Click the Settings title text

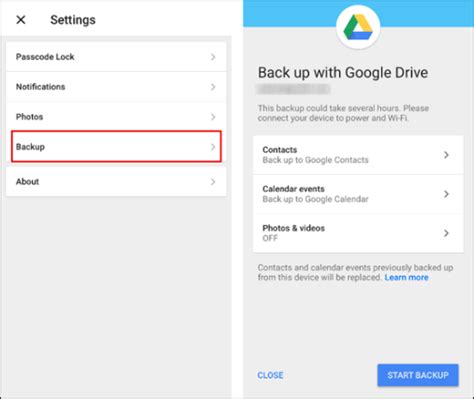tap(73, 20)
